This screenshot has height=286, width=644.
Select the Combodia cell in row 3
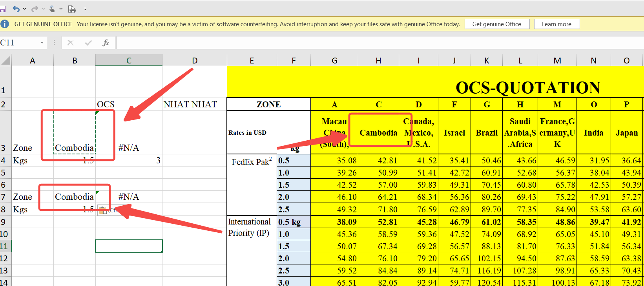pyautogui.click(x=75, y=132)
